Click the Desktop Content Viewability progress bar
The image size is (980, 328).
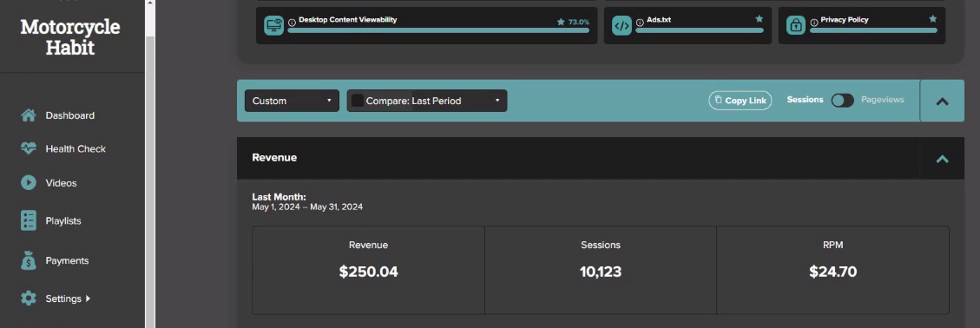[x=438, y=30]
